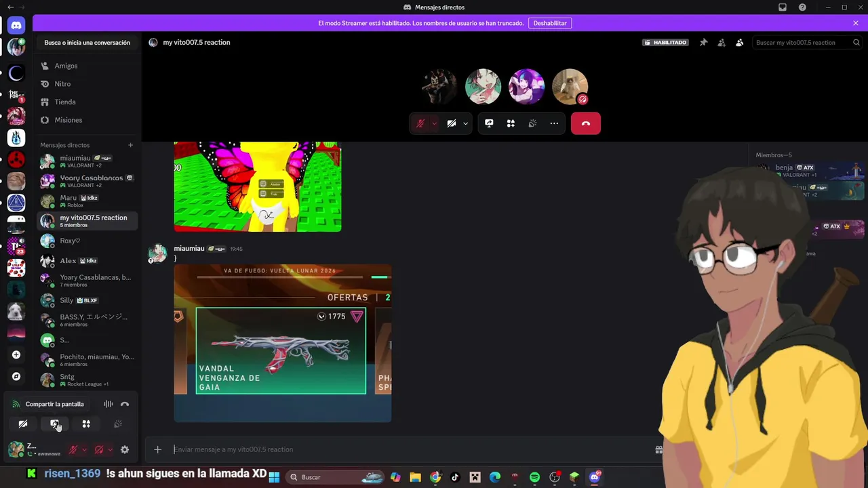Open the Tienda shop page

click(87, 102)
